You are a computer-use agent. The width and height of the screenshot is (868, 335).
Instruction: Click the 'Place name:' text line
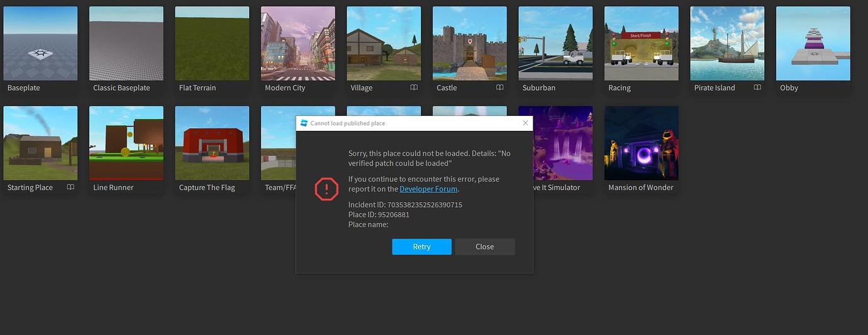368,225
